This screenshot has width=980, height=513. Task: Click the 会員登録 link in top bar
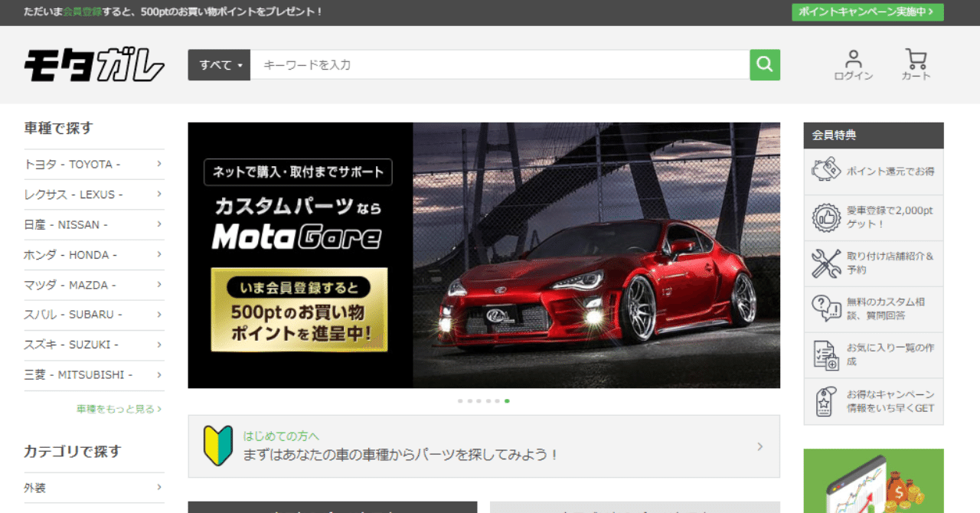click(x=83, y=12)
